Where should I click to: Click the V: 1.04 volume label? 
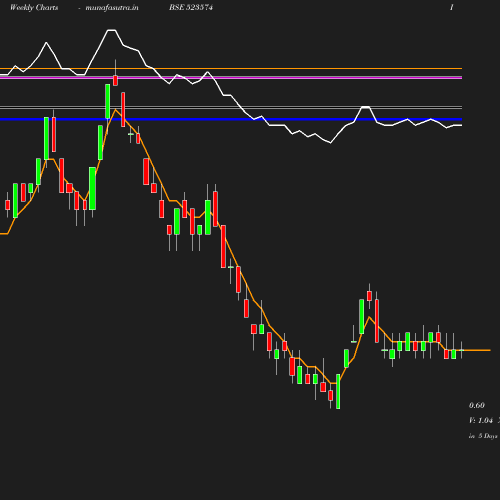tap(481, 420)
